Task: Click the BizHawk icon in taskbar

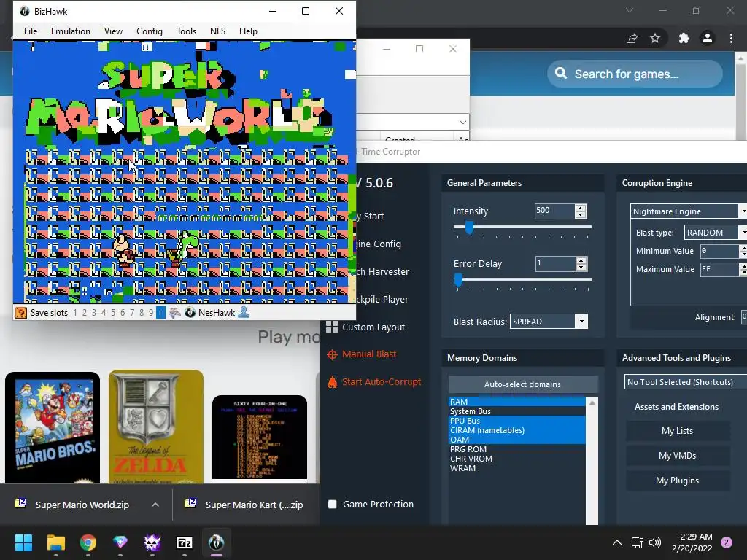Action: 216,542
